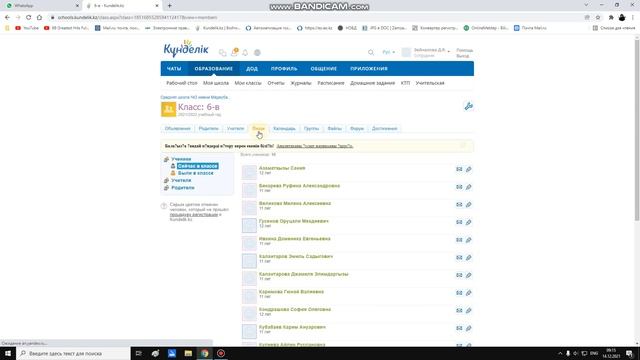Send a message to Бекорева Руфина via the envelope icon
This screenshot has width=640, height=360.
tap(459, 187)
